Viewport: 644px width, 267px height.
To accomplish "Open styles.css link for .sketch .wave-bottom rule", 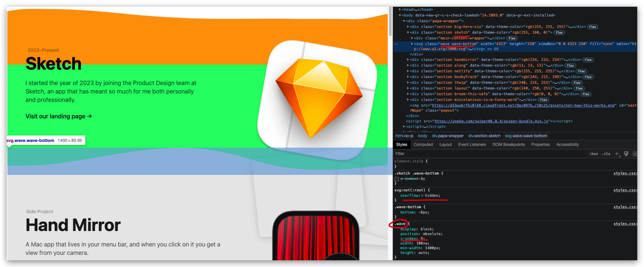I will point(625,174).
